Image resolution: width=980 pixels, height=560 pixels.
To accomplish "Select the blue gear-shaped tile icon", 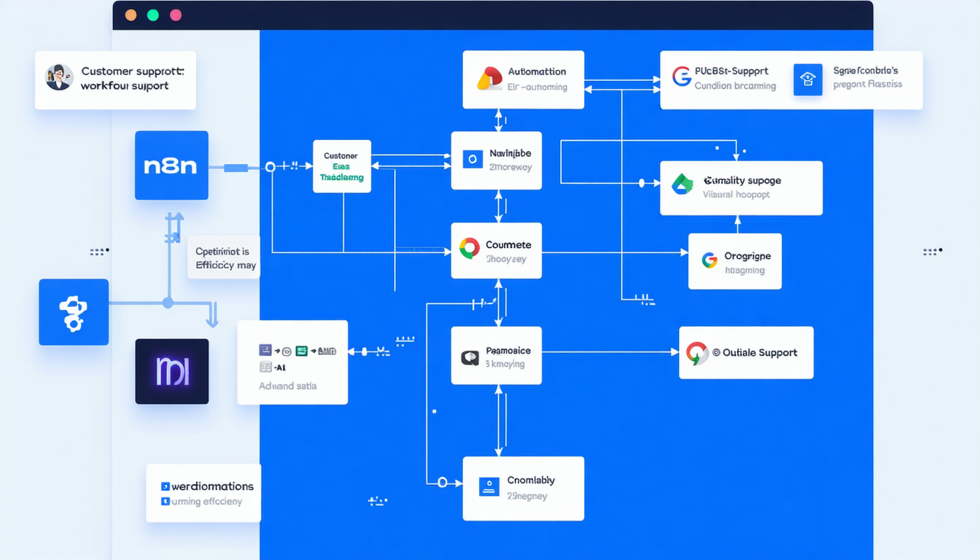I will [74, 312].
